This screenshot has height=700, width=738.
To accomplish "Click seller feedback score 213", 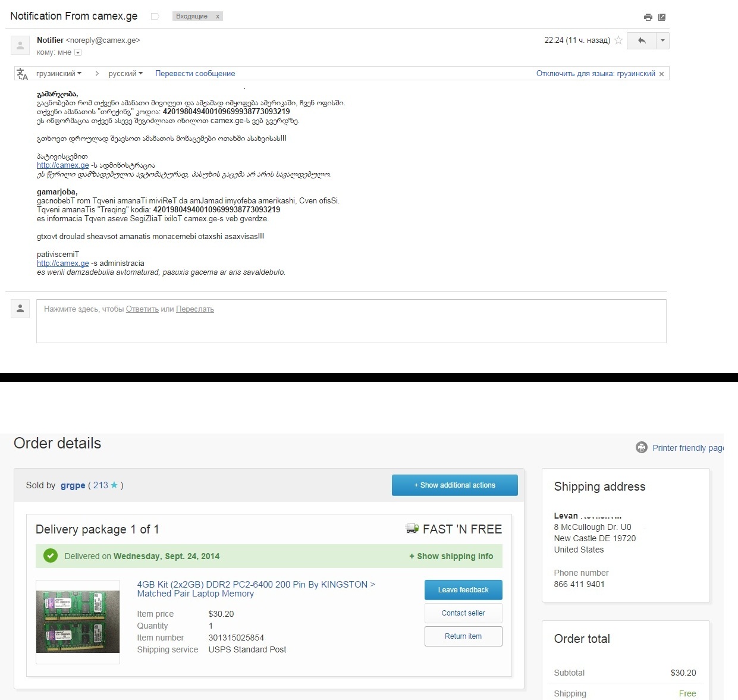I will click(101, 485).
